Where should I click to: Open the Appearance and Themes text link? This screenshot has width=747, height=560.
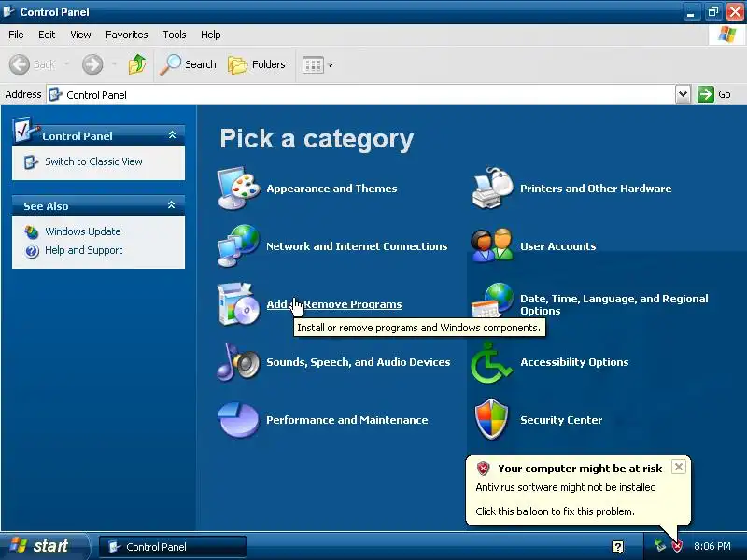331,189
